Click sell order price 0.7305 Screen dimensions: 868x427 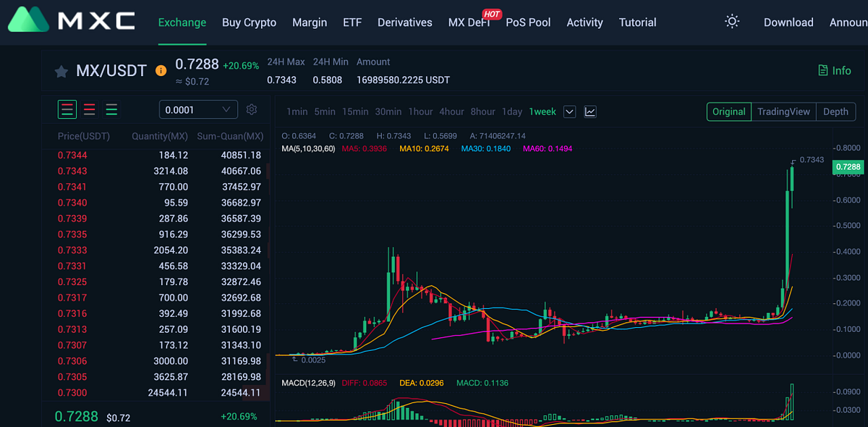click(72, 377)
